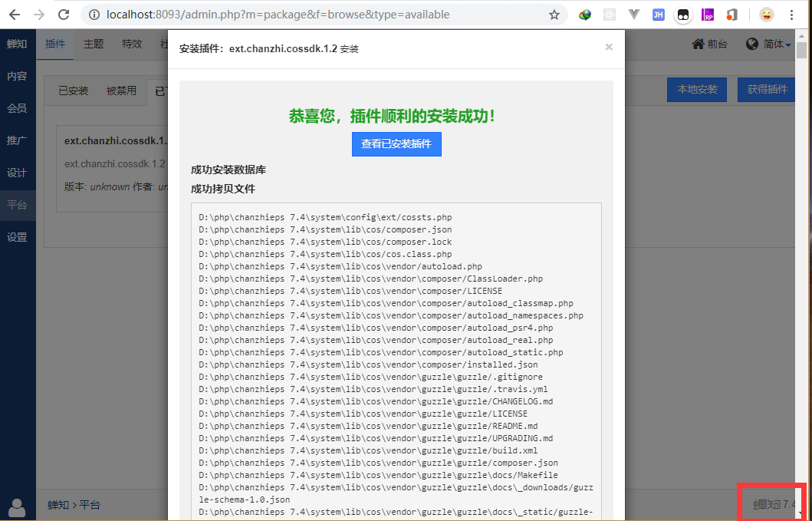812x521 pixels.
Task: Click 蝉知 breadcrumb link at bottom
Action: [58, 505]
